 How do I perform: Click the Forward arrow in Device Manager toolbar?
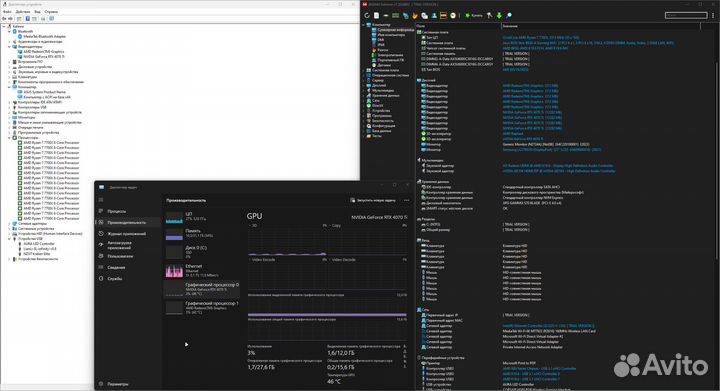click(11, 19)
